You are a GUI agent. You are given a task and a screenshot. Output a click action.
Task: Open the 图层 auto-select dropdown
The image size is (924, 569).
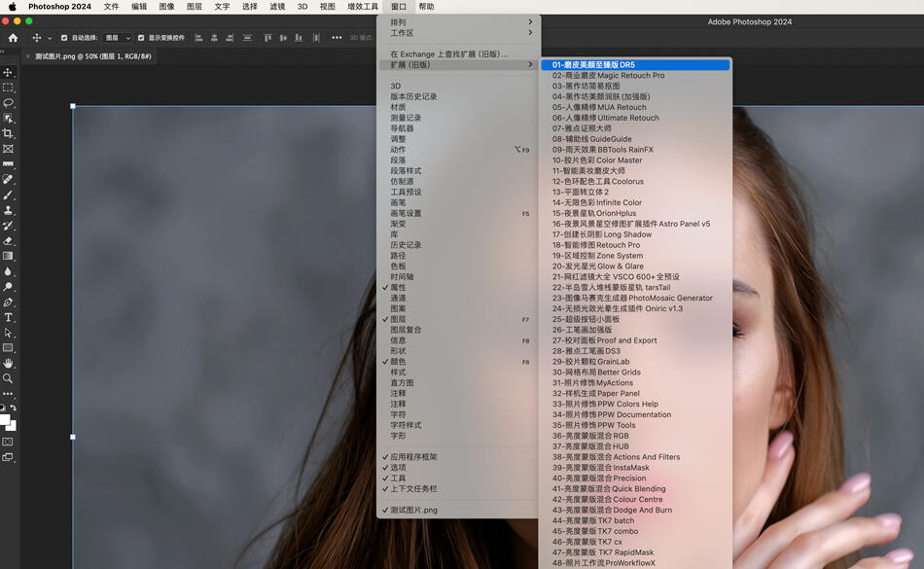point(118,38)
